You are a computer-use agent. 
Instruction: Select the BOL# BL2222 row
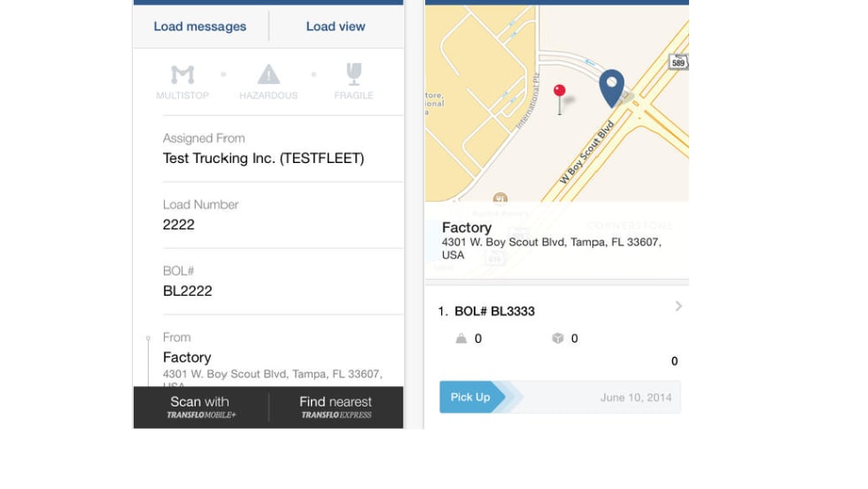[264, 282]
